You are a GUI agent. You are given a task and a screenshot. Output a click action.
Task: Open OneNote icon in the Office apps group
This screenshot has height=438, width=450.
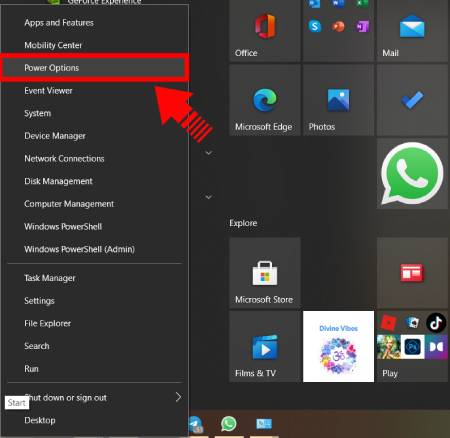tap(363, 26)
